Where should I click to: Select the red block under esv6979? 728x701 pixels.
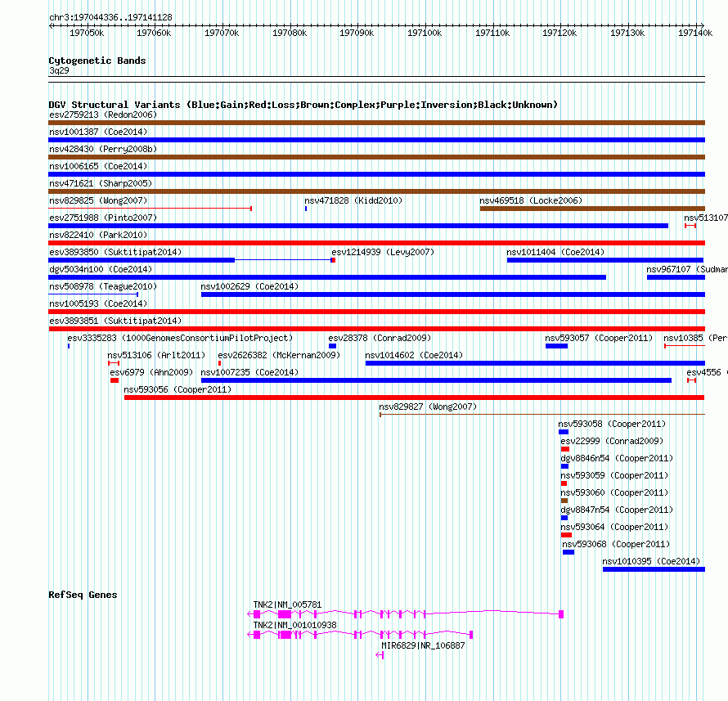click(x=115, y=380)
